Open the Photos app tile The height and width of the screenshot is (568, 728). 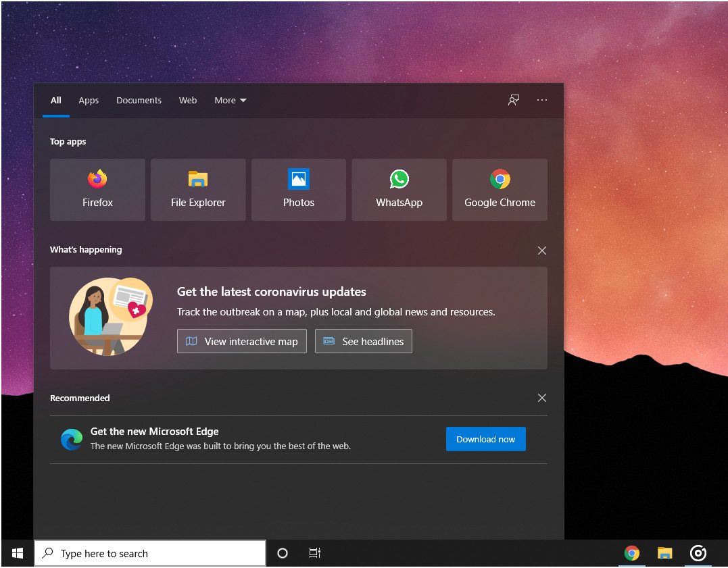coord(299,189)
